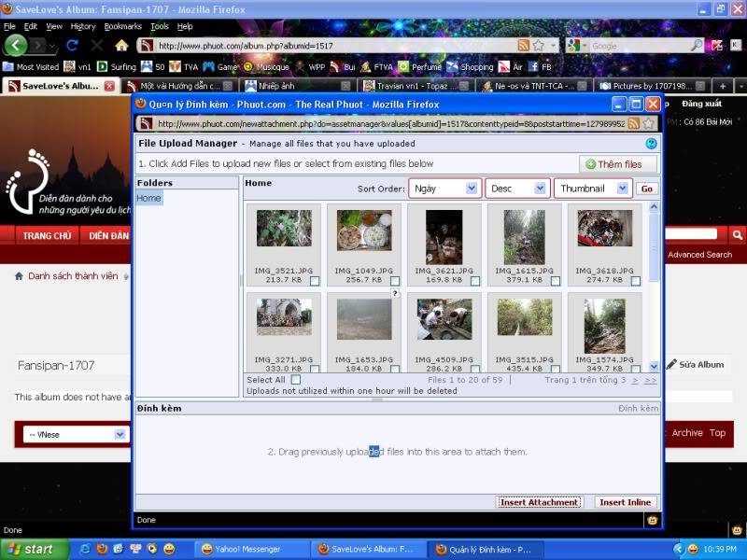Open a new tab with the plus button
The width and height of the screenshot is (747, 560).
click(723, 86)
